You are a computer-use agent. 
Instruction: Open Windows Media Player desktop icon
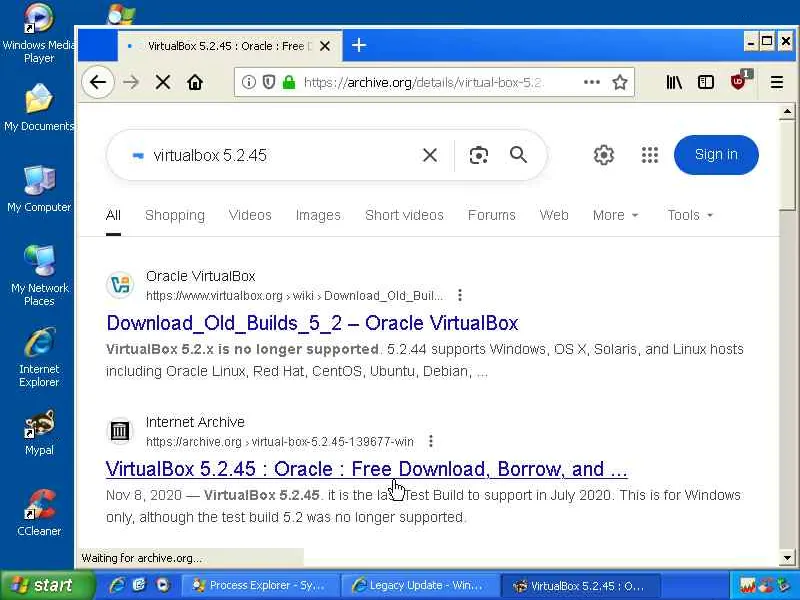point(39,33)
